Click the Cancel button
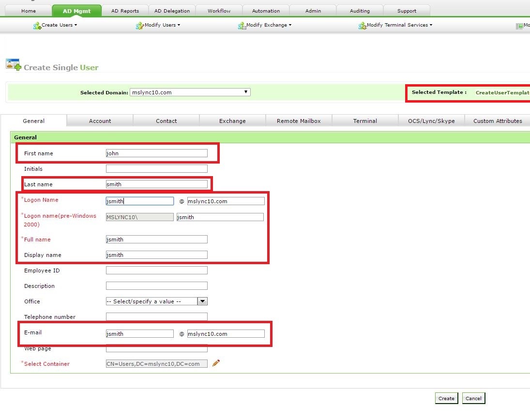The image size is (530, 420). coord(473,398)
